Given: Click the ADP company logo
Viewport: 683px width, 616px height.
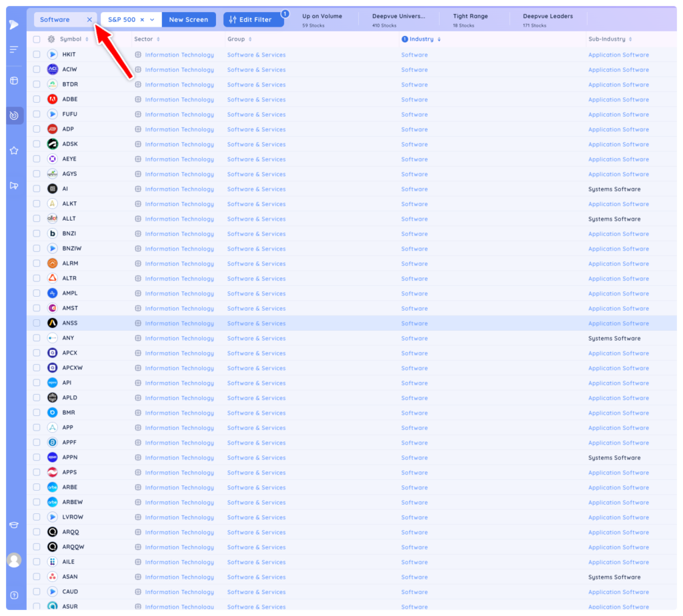Looking at the screenshot, I should [x=52, y=129].
